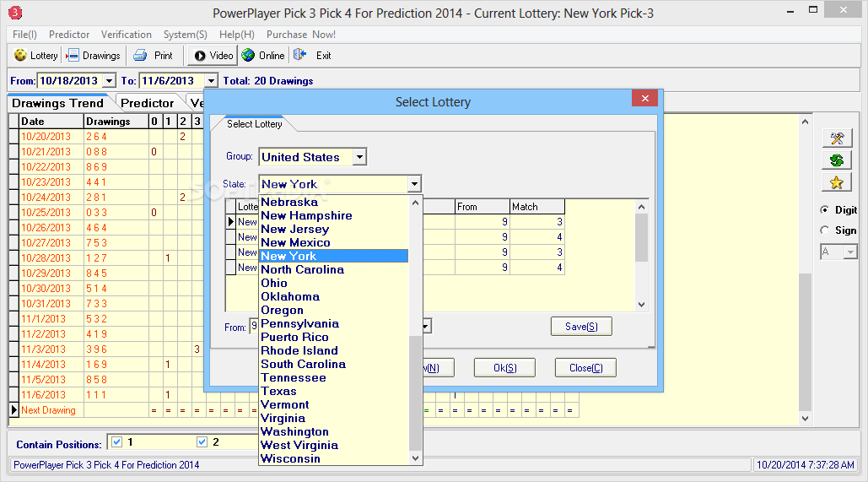This screenshot has width=868, height=482.
Task: Choose Virginia in the state list
Action: click(334, 419)
